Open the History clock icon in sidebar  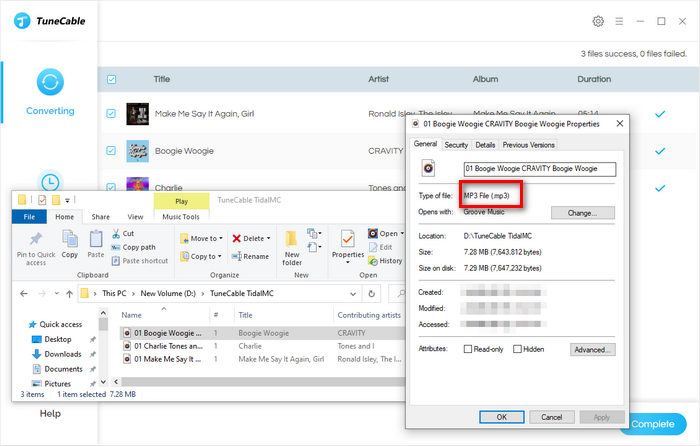pos(50,181)
